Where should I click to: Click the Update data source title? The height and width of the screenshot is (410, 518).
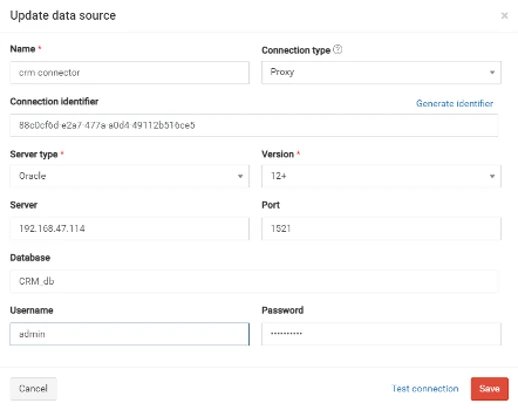63,16
